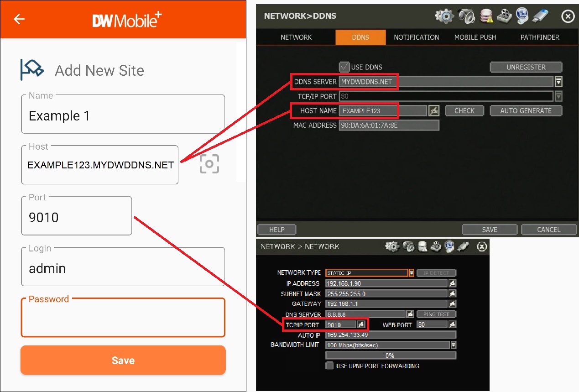This screenshot has width=579, height=392.
Task: Open camera and audio settings icon in DDNS window
Action: point(466,16)
